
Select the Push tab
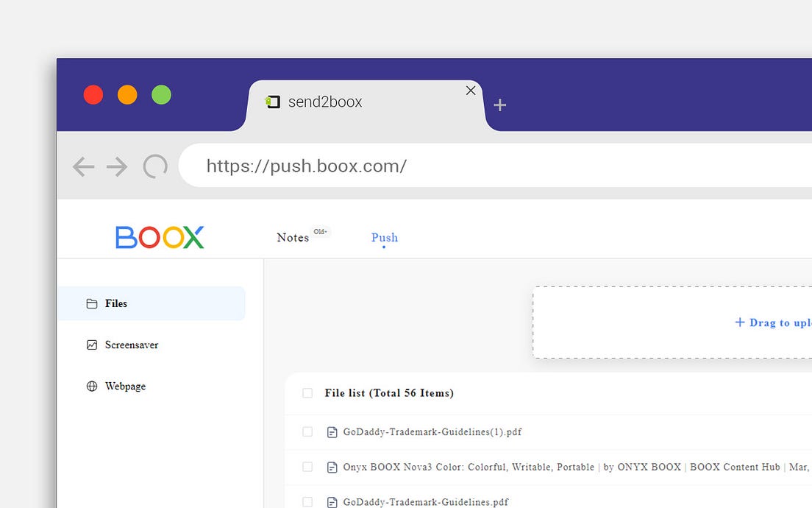click(384, 237)
